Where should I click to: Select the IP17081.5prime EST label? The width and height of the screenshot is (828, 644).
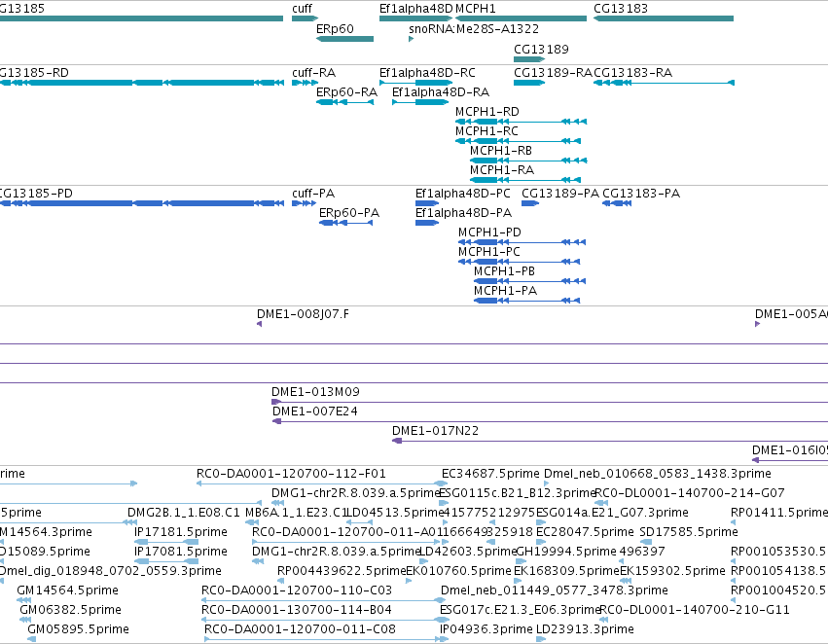[181, 552]
